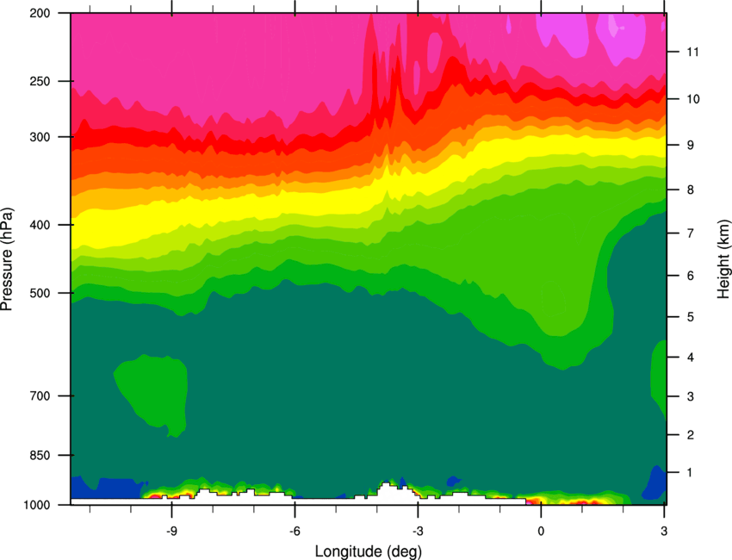Screen dimensions: 732x560
Task: Click the 3 longitude tick label
Action: coord(664,532)
